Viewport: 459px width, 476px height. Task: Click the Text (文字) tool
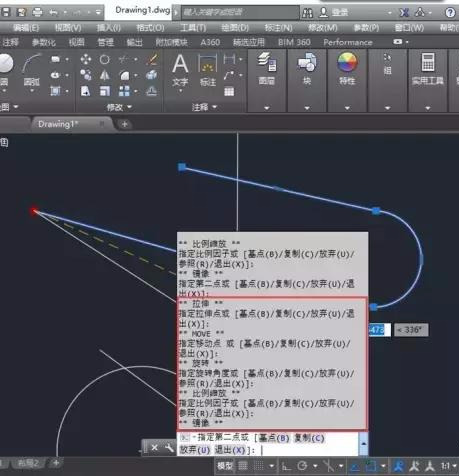[x=180, y=71]
